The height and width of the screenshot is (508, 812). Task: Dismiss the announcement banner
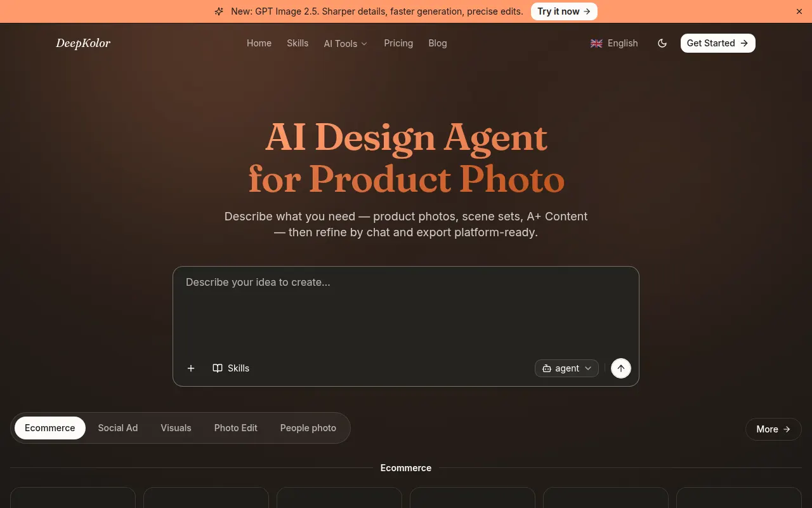799,11
